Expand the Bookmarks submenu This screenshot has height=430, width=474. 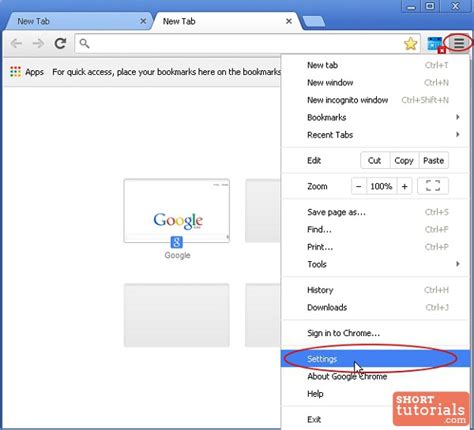coord(375,117)
